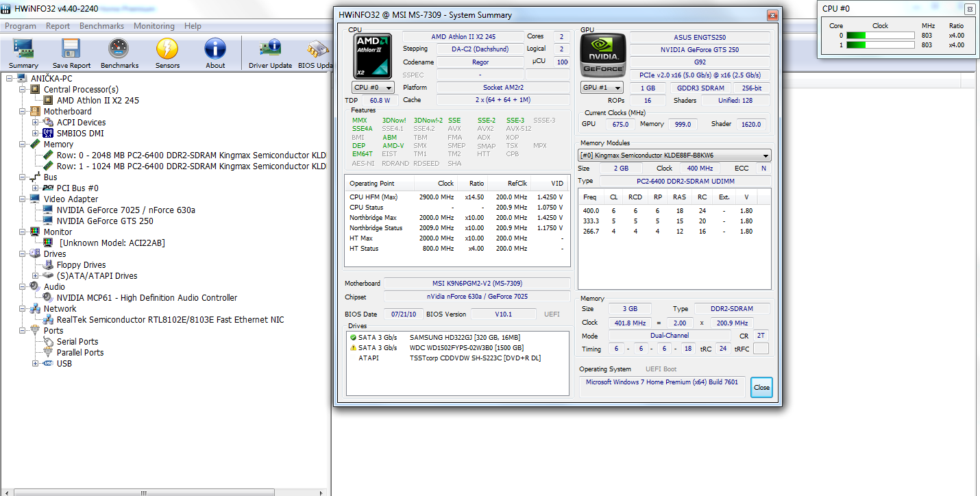Open the Monitoring menu
Viewport: 980px width, 496px height.
(154, 26)
